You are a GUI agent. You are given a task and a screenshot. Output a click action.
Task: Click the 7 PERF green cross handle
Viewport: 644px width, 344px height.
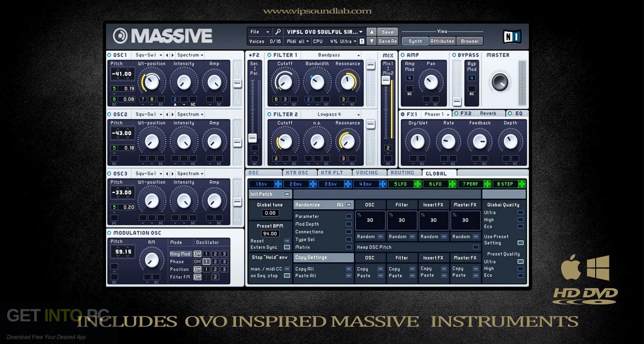coord(487,184)
